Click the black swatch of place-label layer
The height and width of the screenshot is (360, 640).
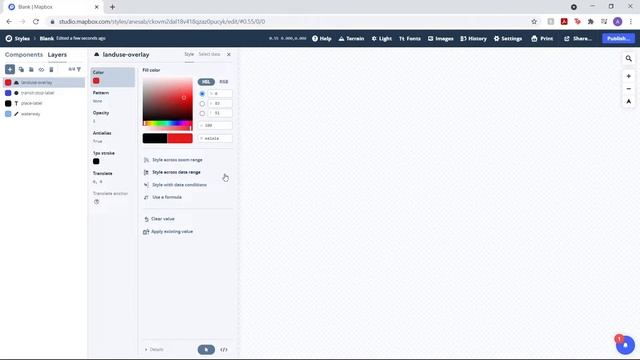[8, 103]
